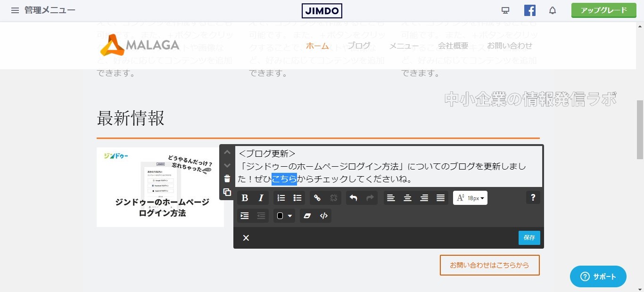The height and width of the screenshot is (292, 644).
Task: Remove formatting with the eraser icon
Action: click(307, 216)
